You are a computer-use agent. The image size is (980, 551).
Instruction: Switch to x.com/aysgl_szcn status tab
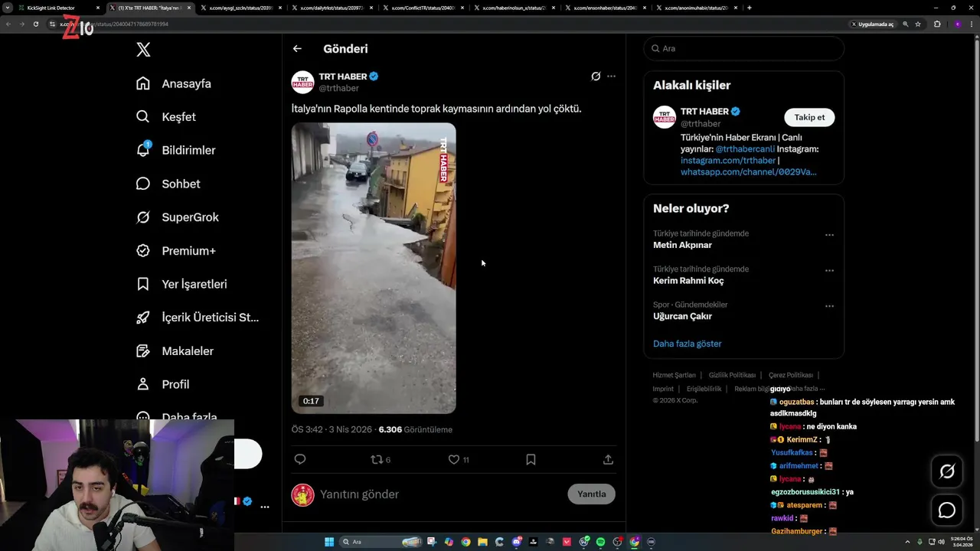point(239,8)
